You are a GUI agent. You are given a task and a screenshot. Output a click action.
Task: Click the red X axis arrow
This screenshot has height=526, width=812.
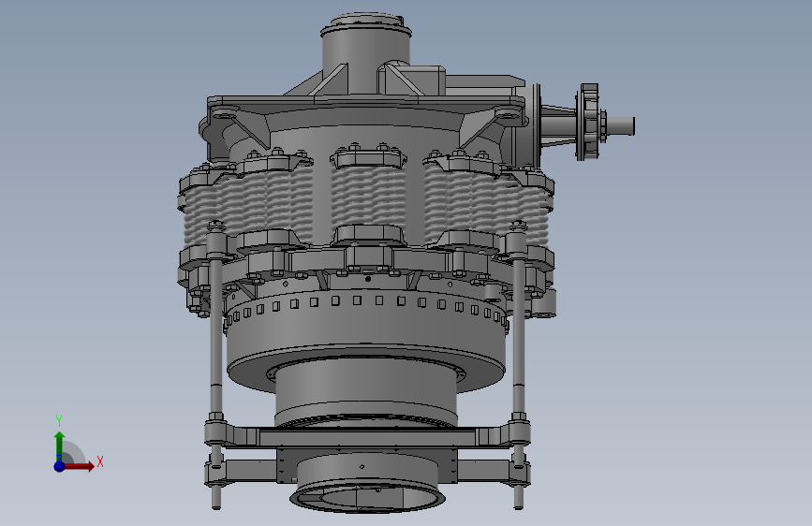point(79,466)
